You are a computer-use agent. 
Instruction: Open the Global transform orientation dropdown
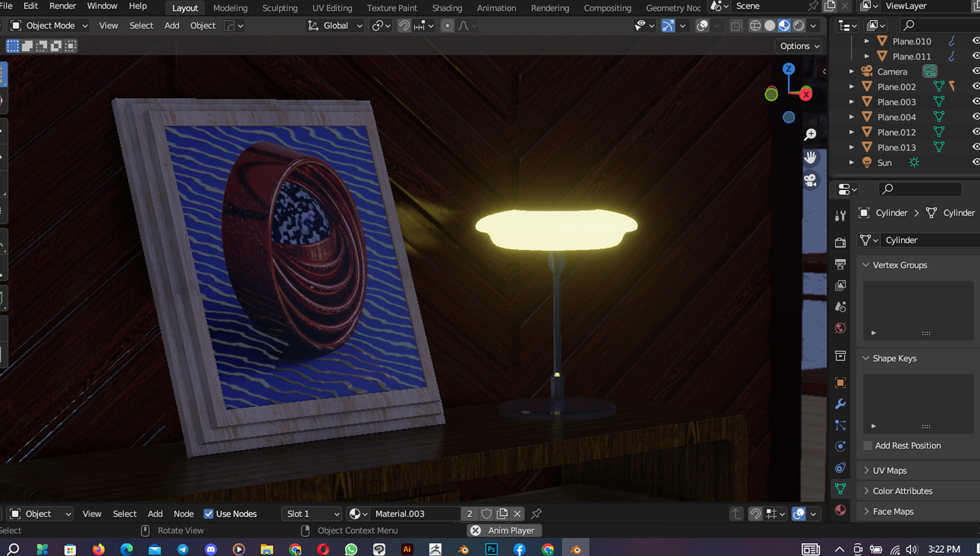[x=335, y=26]
